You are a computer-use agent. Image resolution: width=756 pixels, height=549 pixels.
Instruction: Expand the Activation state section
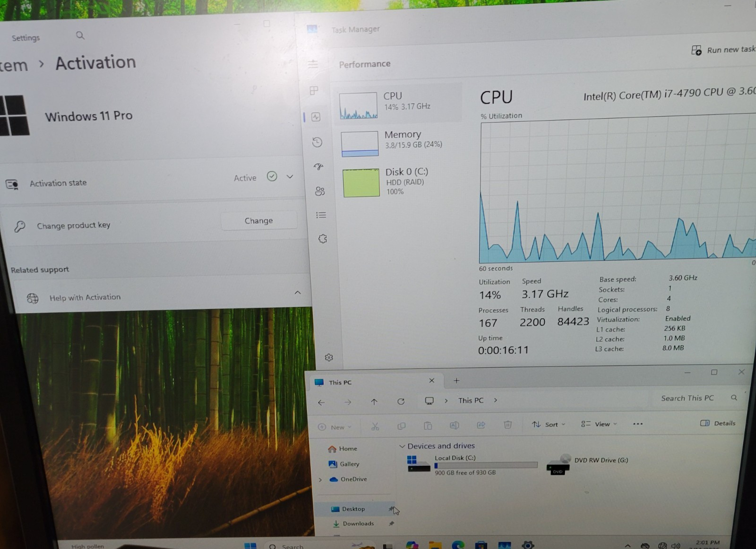(x=290, y=177)
